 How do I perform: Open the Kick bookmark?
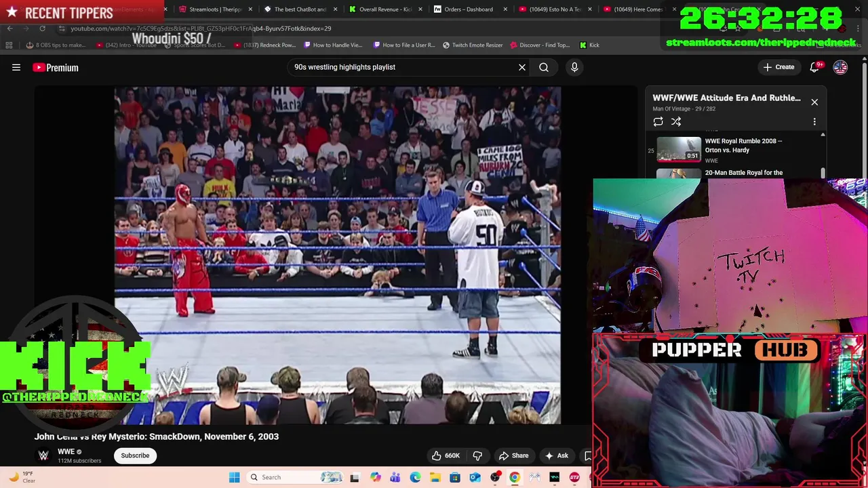[x=589, y=45]
